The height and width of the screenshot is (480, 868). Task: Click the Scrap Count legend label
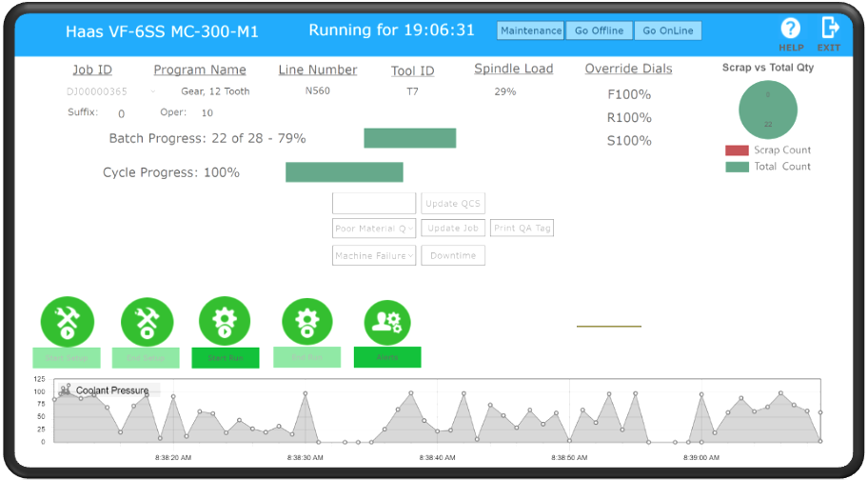tap(782, 150)
